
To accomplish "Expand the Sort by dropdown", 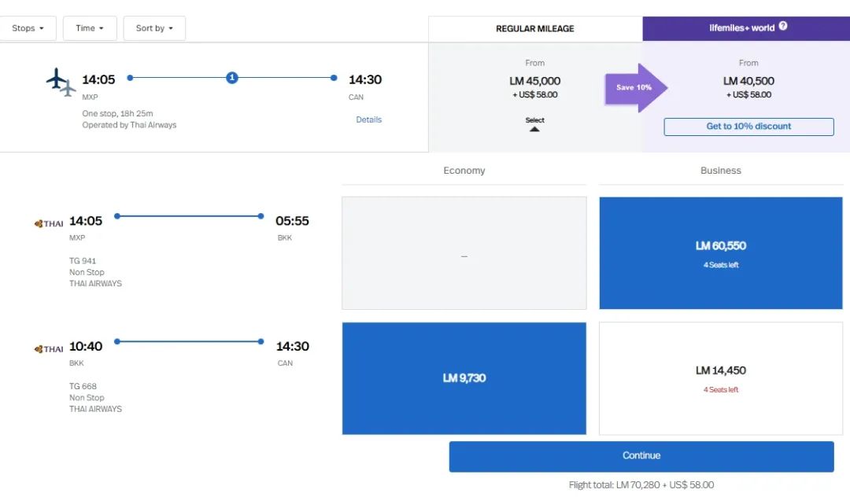I will click(154, 28).
